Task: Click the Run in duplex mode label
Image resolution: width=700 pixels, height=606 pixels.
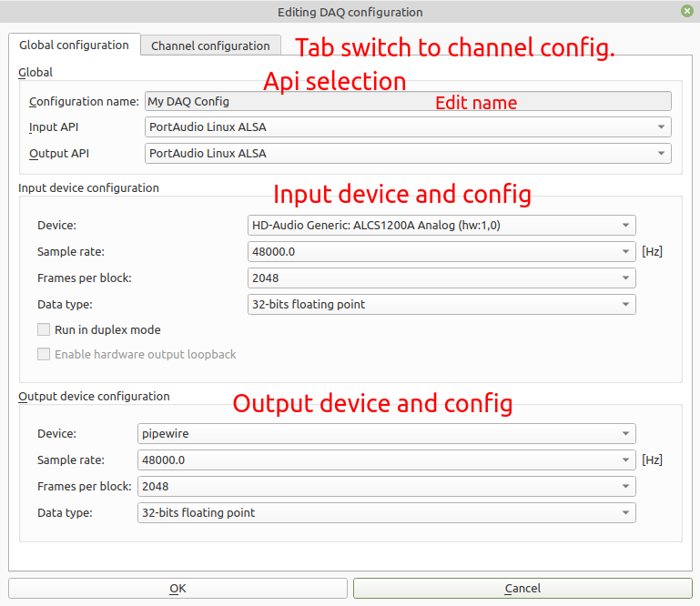Action: tap(107, 329)
